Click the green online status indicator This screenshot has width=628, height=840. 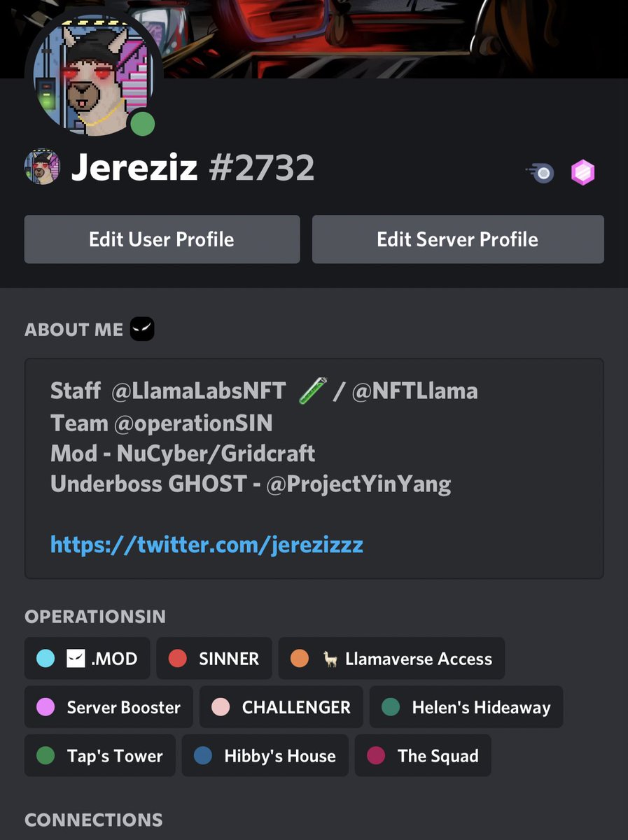click(142, 124)
